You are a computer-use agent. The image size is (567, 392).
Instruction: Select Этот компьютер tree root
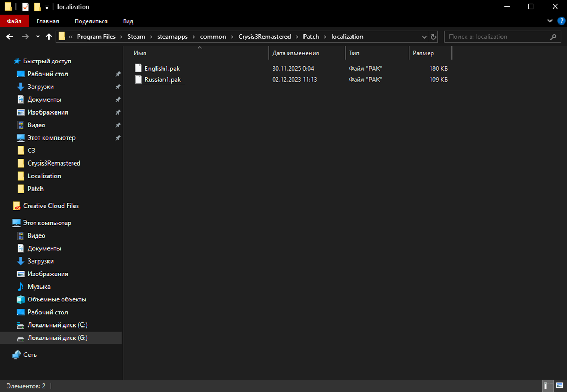(x=47, y=223)
